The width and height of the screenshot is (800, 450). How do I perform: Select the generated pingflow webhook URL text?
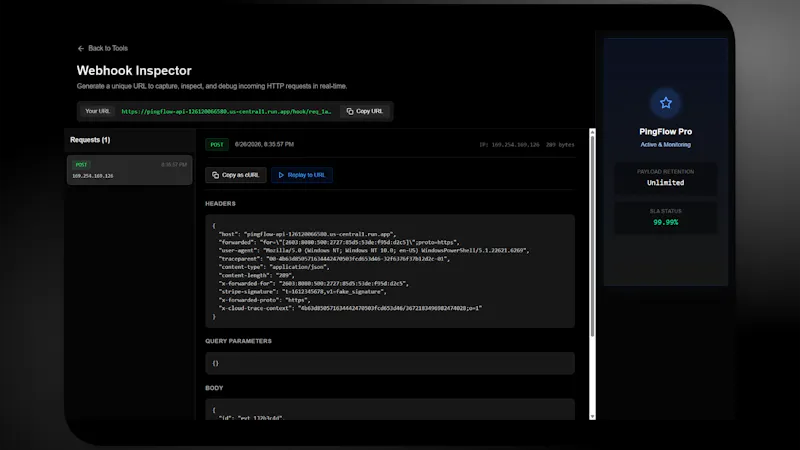click(226, 111)
